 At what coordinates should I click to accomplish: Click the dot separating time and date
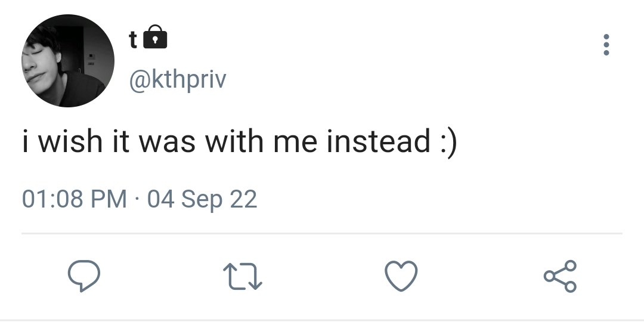(x=137, y=200)
